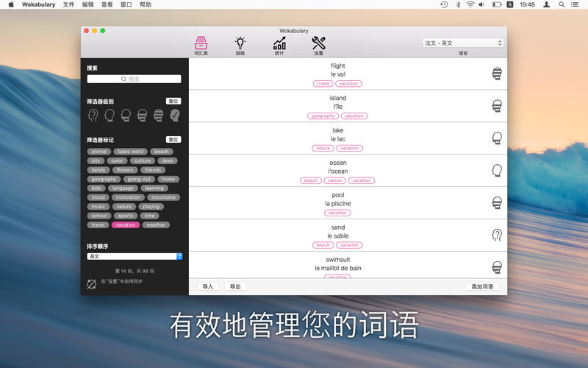Select the 'le vol' translation text
The image size is (588, 368).
pyautogui.click(x=338, y=74)
